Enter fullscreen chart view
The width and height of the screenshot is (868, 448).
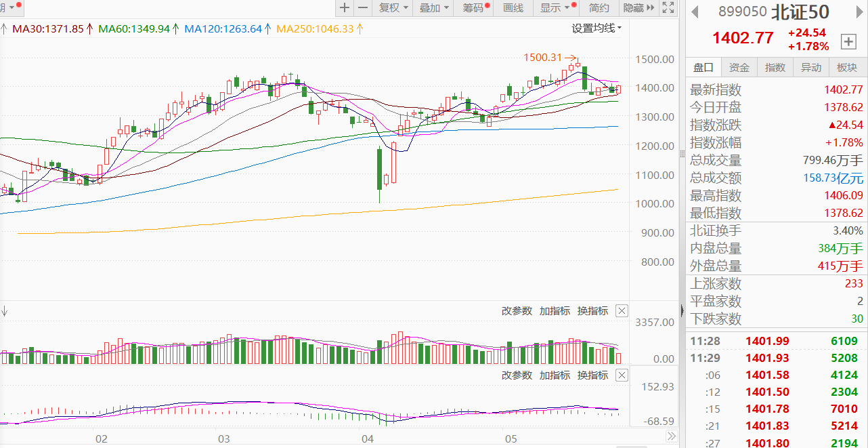pyautogui.click(x=668, y=8)
